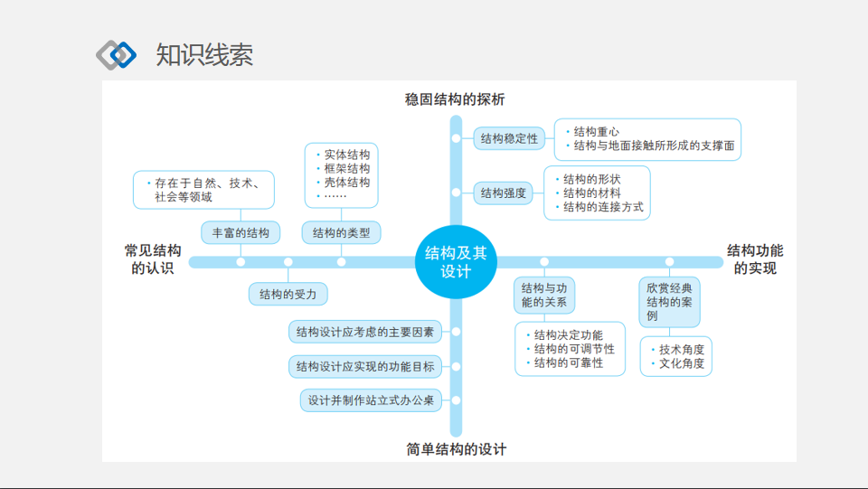The width and height of the screenshot is (868, 489).
Task: Click the 结构的类型 node
Action: tap(341, 232)
